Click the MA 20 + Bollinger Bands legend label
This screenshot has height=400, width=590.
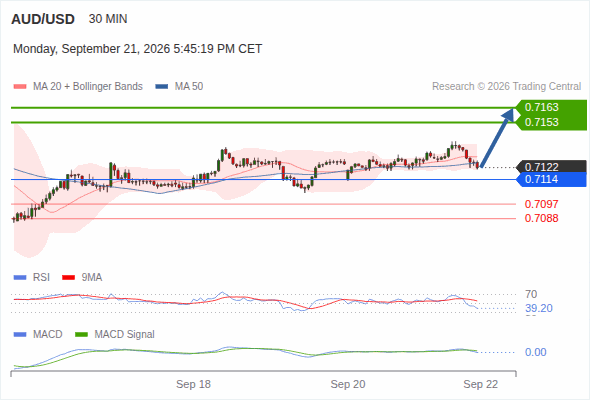tap(88, 87)
